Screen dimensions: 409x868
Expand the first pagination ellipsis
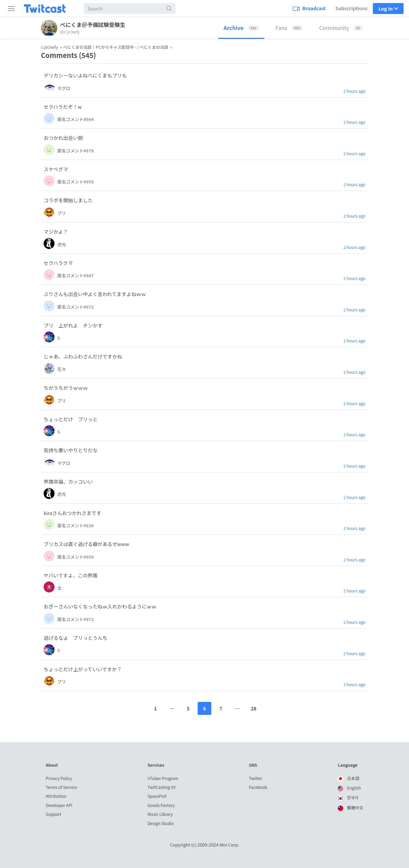(x=172, y=708)
